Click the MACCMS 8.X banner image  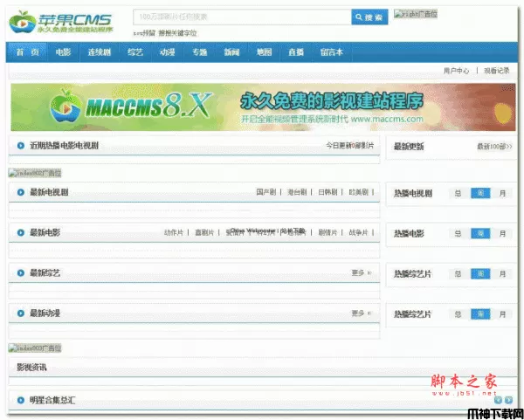[x=263, y=107]
